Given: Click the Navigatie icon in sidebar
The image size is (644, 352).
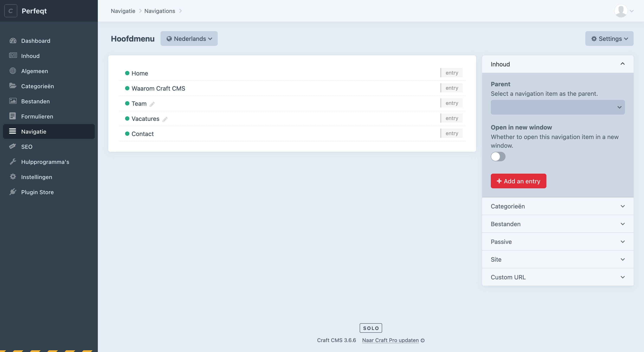Looking at the screenshot, I should [x=12, y=131].
